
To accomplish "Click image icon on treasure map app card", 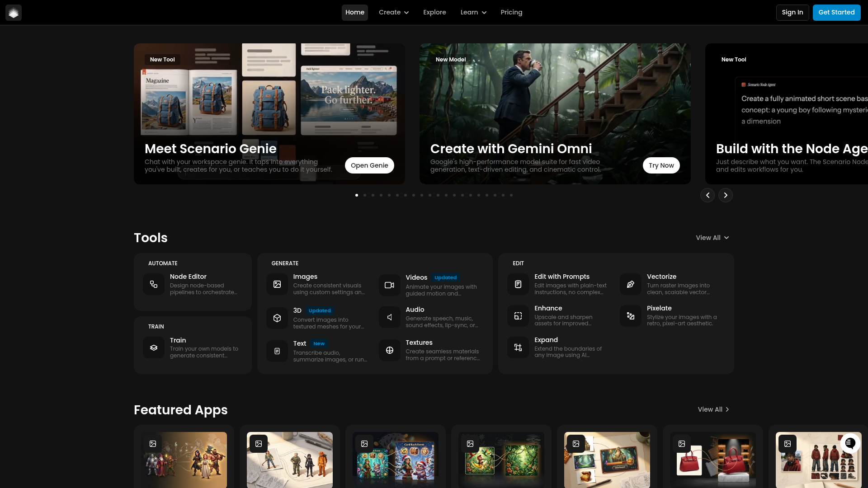I will point(576,444).
